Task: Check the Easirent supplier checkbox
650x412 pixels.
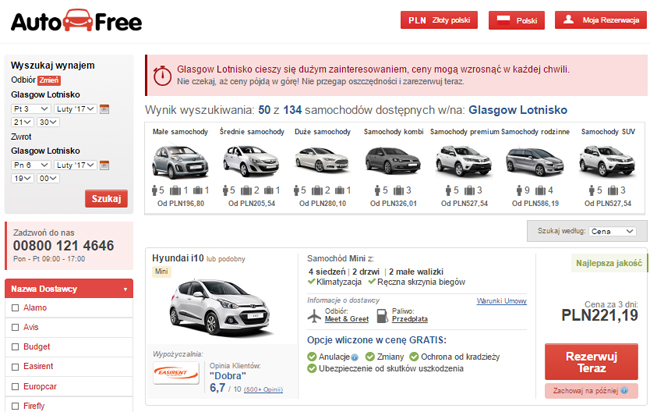Action: pyautogui.click(x=15, y=367)
